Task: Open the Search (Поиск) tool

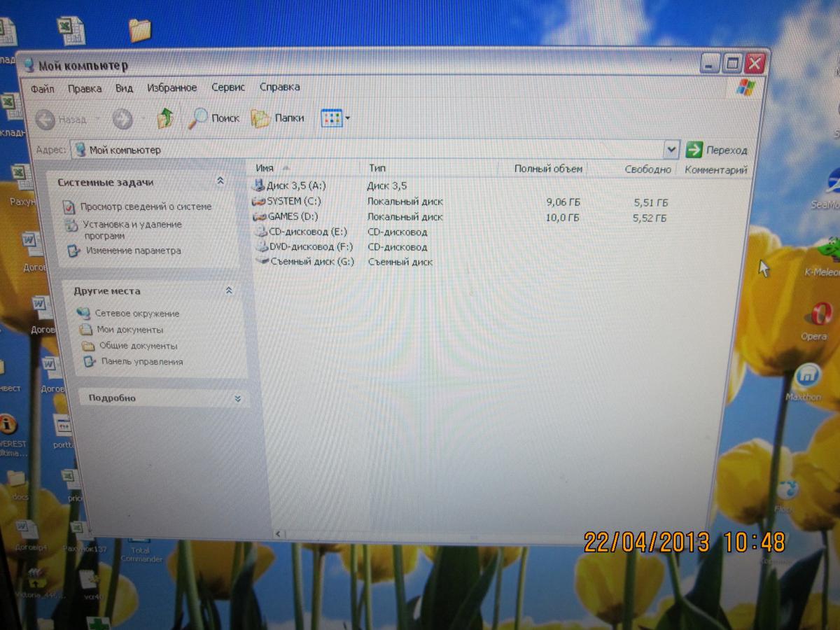Action: click(214, 118)
